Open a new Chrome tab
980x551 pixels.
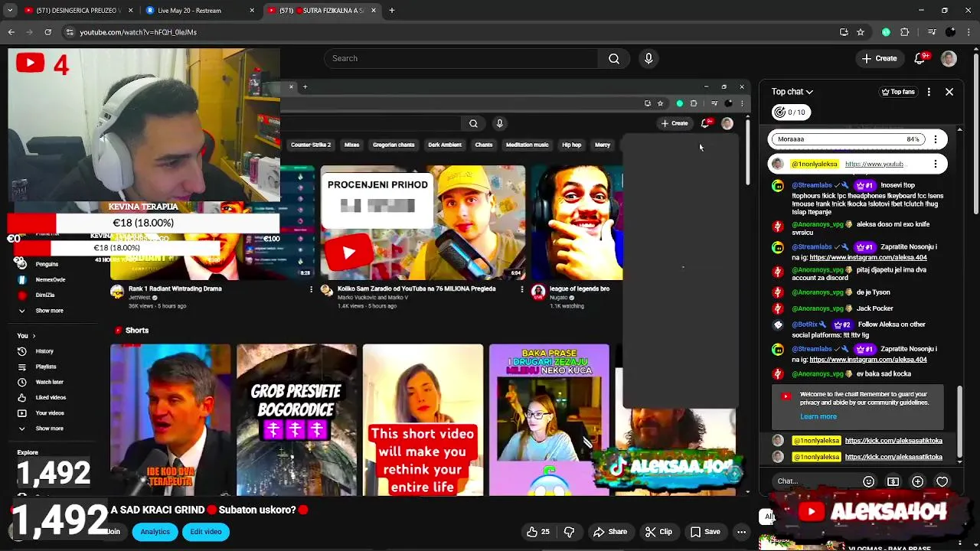[x=392, y=11]
